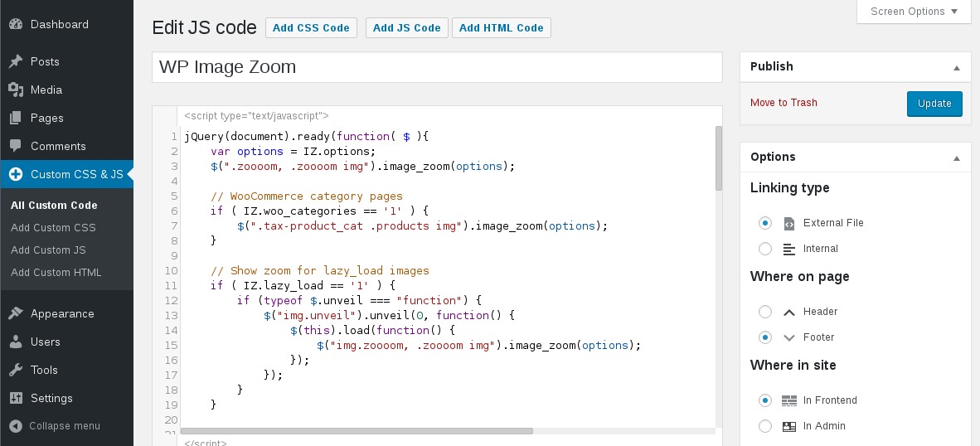Collapse the Options panel
This screenshot has height=446, width=980.
pyautogui.click(x=956, y=158)
